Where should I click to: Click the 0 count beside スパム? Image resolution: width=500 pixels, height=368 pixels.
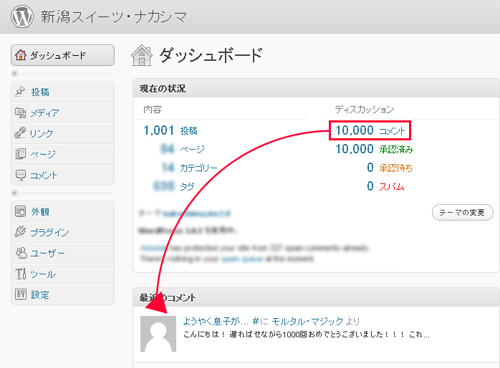click(370, 186)
